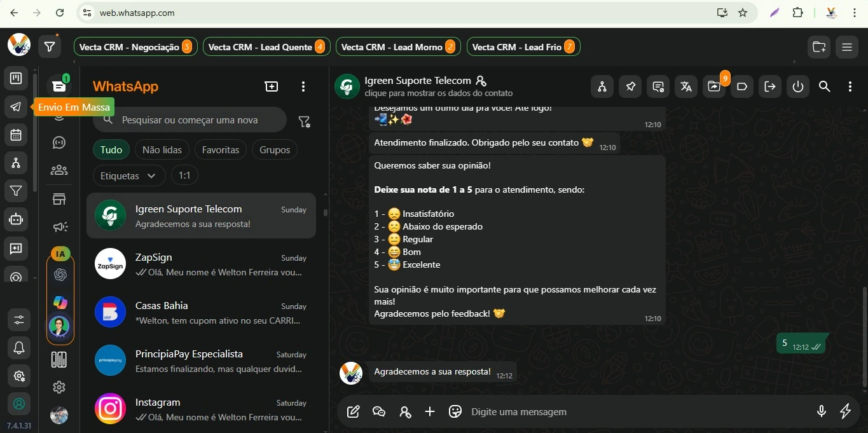This screenshot has height=433, width=868.
Task: Open the kanban board icon in left sidebar
Action: (16, 79)
